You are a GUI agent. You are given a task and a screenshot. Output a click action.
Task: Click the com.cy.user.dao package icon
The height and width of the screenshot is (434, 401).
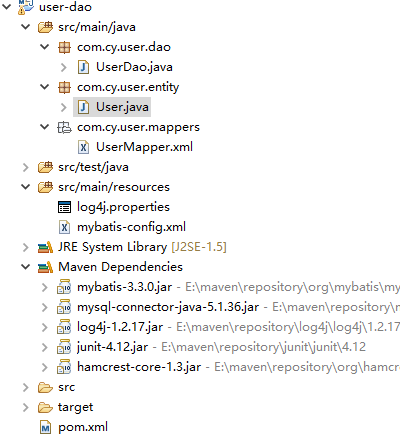(x=64, y=47)
